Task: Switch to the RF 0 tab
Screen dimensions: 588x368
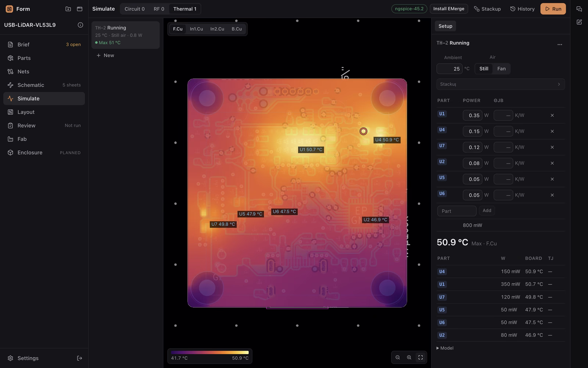Action: [x=159, y=9]
